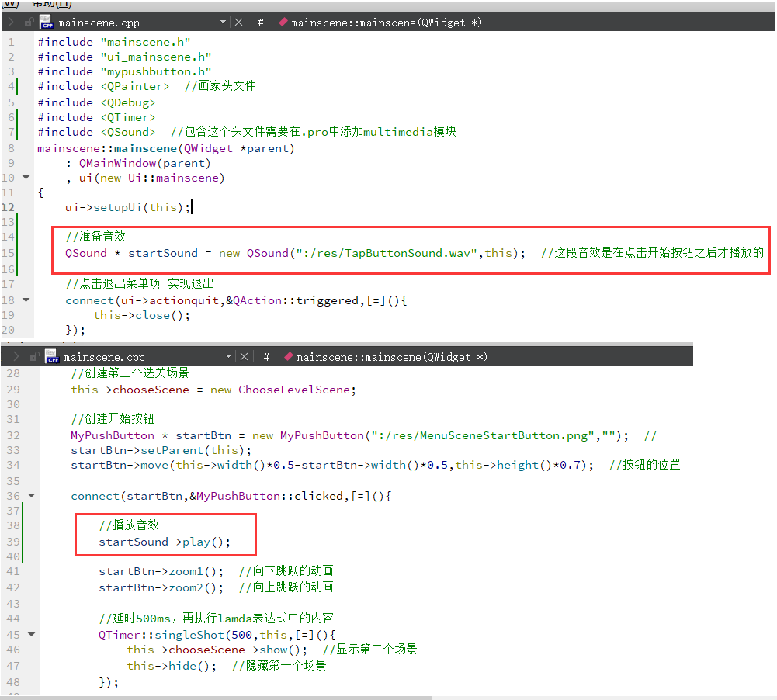Click the comment //播放音效
Image resolution: width=777 pixels, height=700 pixels.
(x=129, y=525)
